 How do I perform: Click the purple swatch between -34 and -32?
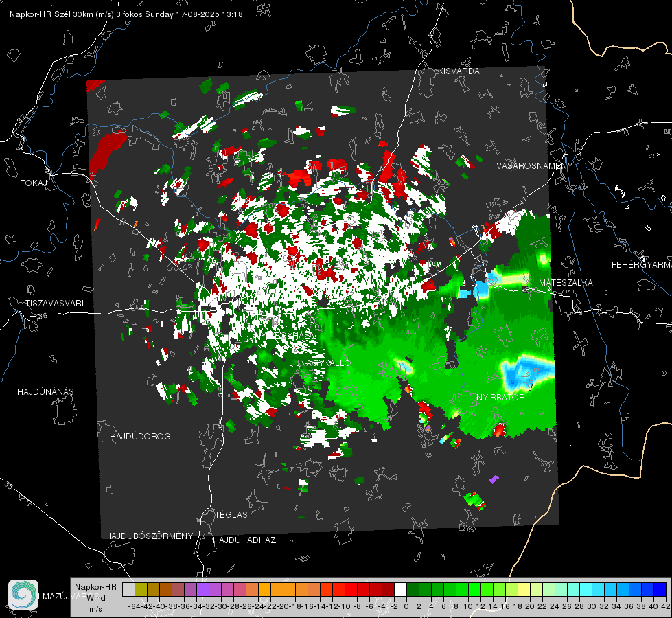point(202,589)
